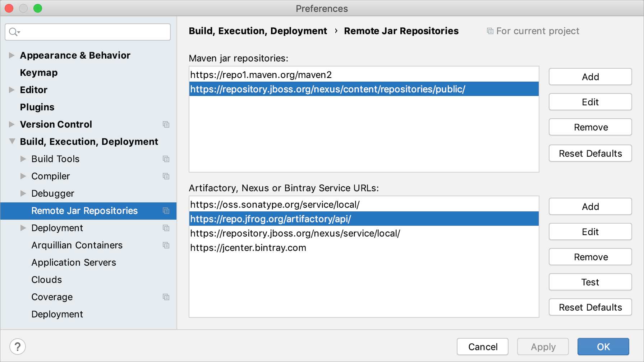Viewport: 644px width, 362px height.
Task: Add a new Maven jar repository
Action: coord(590,77)
